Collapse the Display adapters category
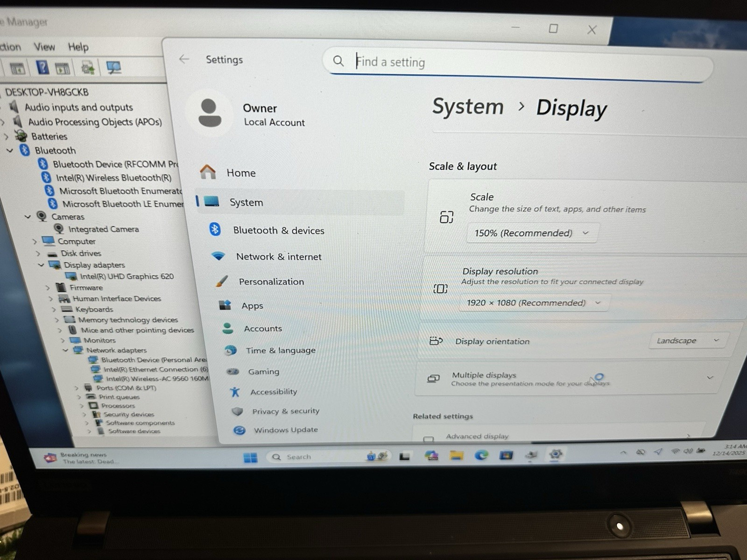Image resolution: width=747 pixels, height=560 pixels. pyautogui.click(x=41, y=265)
